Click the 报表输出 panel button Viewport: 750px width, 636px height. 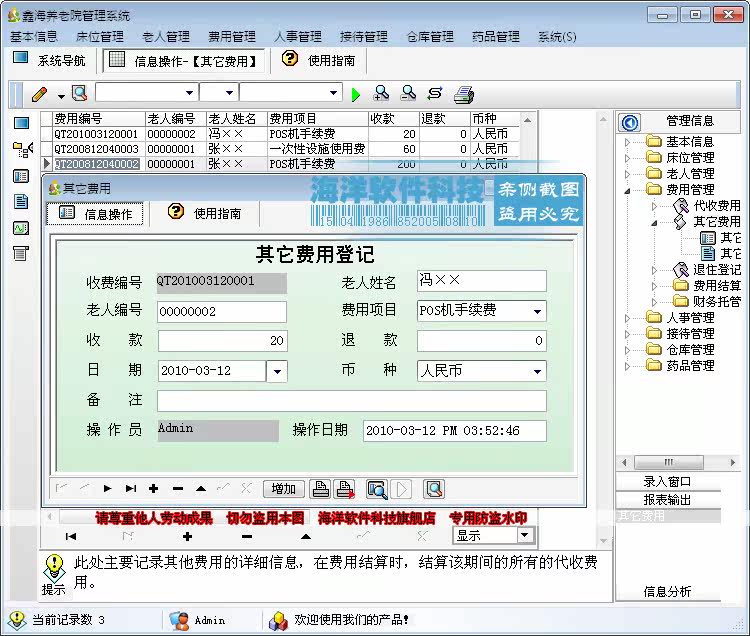pos(668,500)
